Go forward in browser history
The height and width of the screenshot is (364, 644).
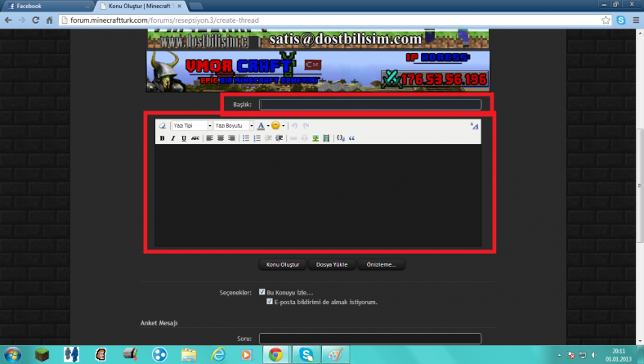click(22, 20)
